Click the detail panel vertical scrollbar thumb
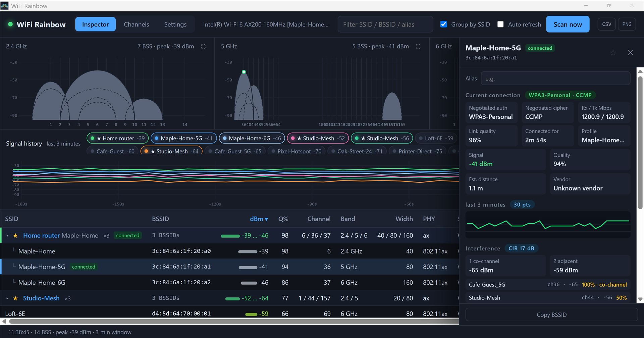644x338 pixels. click(640, 143)
